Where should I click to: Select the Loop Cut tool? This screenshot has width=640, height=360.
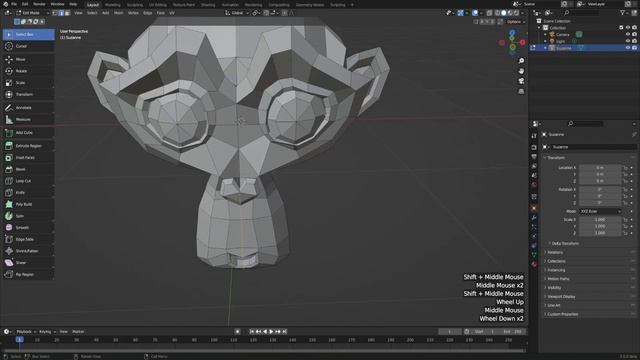pos(28,181)
